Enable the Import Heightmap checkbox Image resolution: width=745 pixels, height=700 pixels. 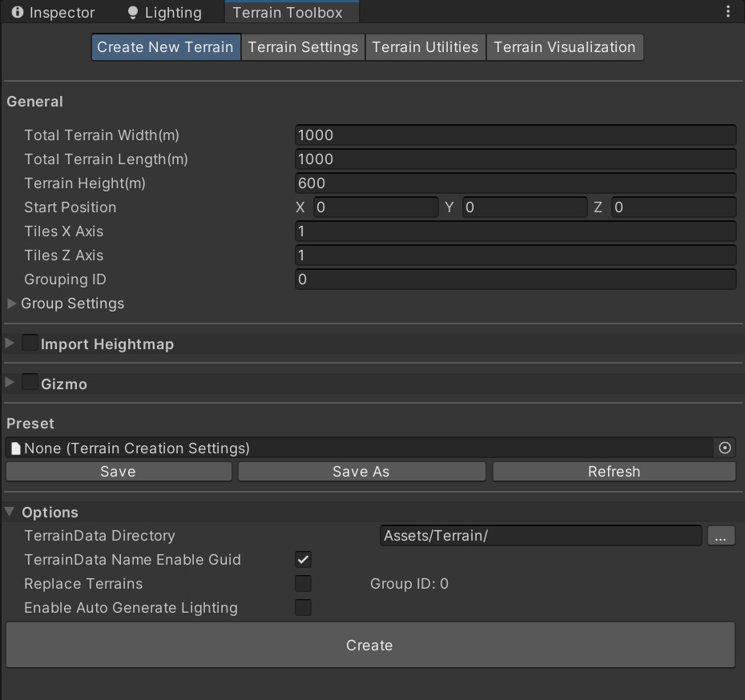point(30,343)
